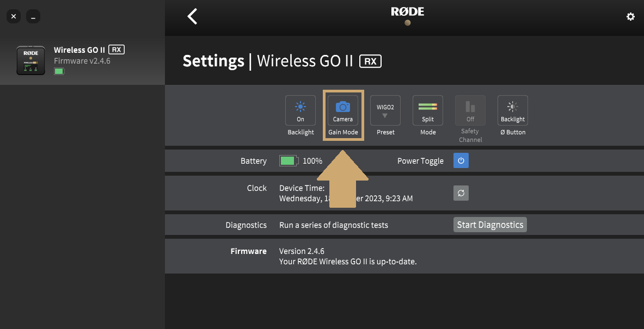Click the Device Time label
This screenshot has width=644, height=329.
[x=302, y=188]
